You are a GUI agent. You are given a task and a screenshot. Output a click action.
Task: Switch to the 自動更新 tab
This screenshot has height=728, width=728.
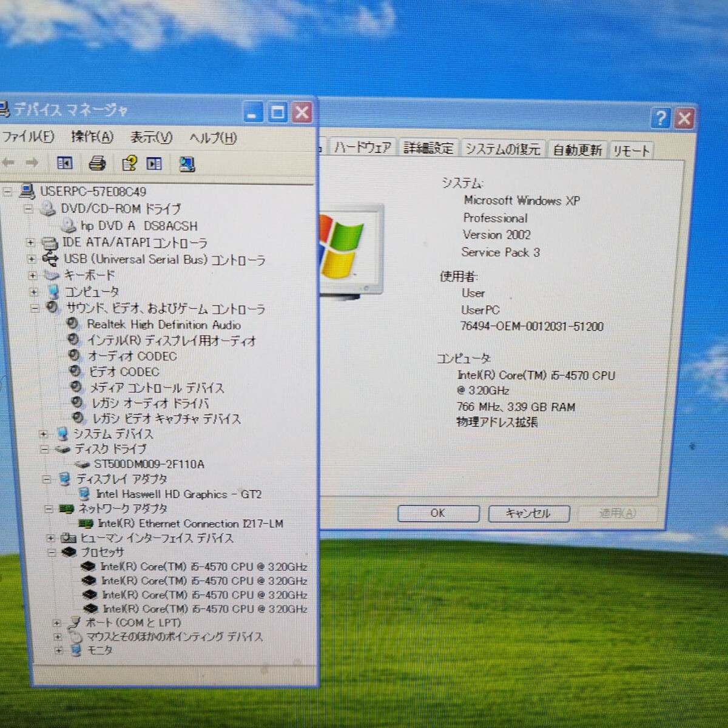(577, 150)
